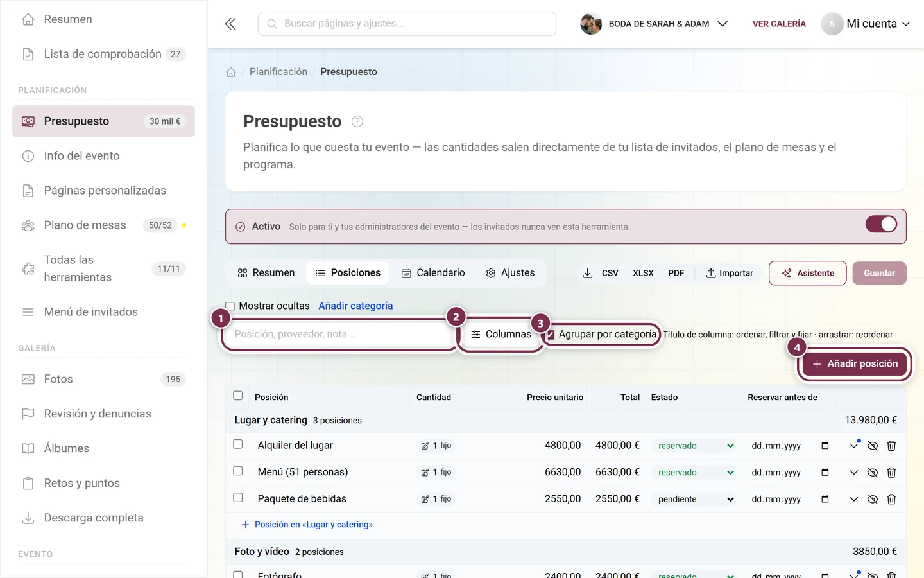Viewport: 924px width, 578px height.
Task: Delete the Paquete de bebidas row
Action: click(x=891, y=499)
